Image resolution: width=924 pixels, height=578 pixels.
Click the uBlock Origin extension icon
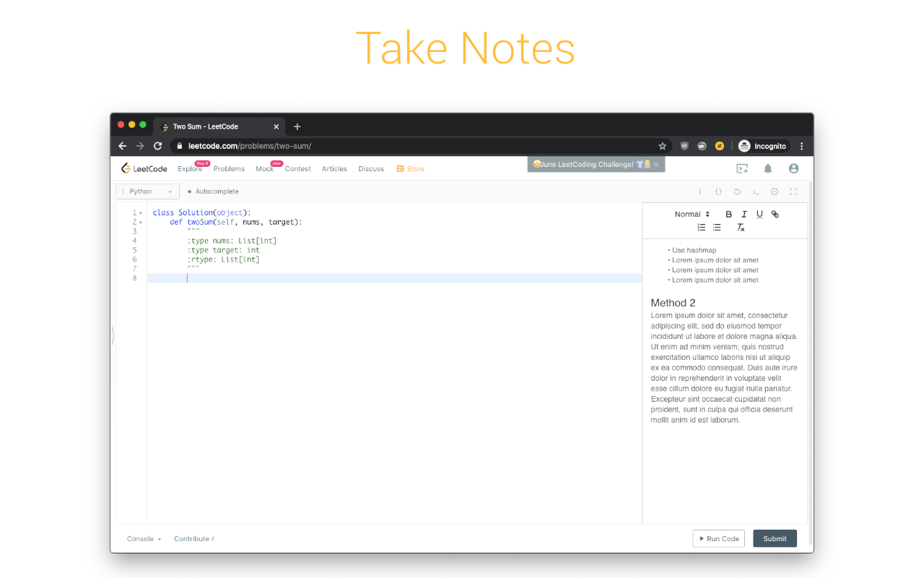(685, 146)
